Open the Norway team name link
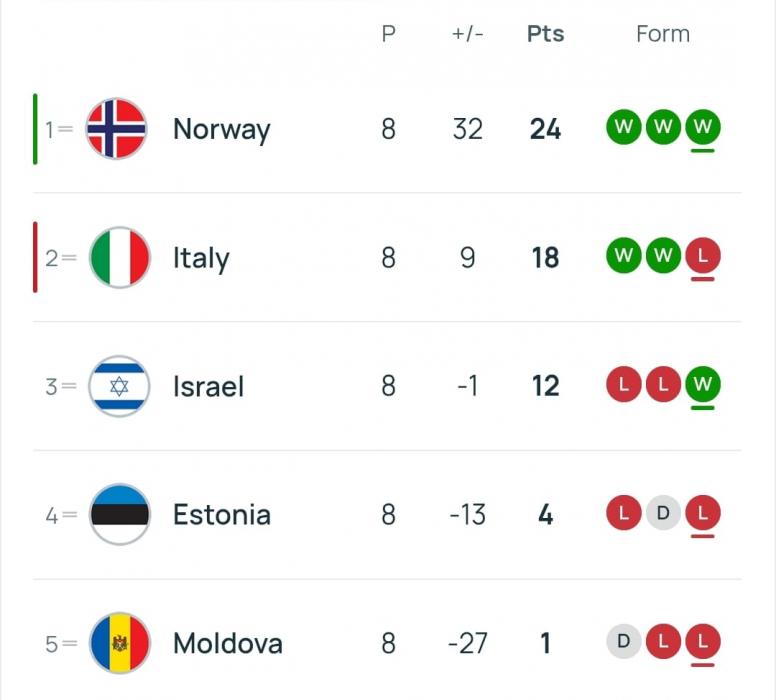The height and width of the screenshot is (700, 776). click(x=221, y=129)
